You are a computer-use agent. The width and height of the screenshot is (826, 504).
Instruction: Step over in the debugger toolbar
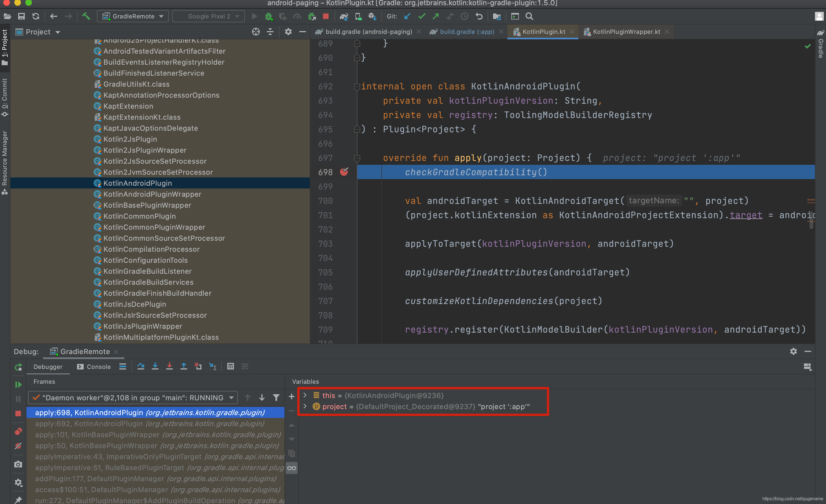(x=141, y=367)
